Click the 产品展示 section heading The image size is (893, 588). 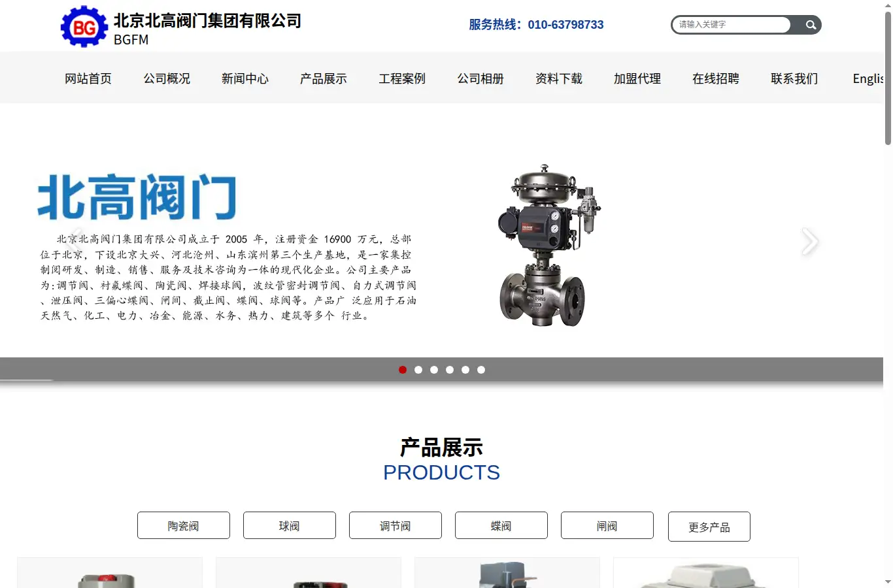point(441,448)
